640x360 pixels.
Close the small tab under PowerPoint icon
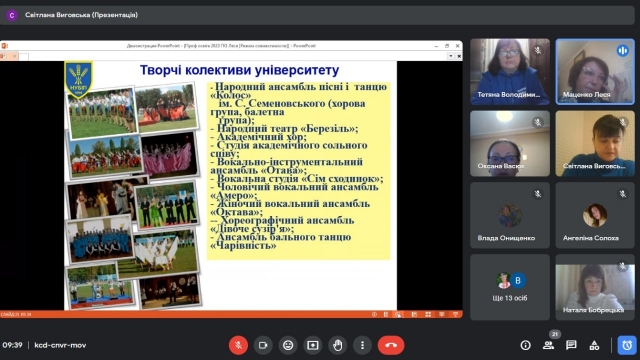[x=14, y=56]
